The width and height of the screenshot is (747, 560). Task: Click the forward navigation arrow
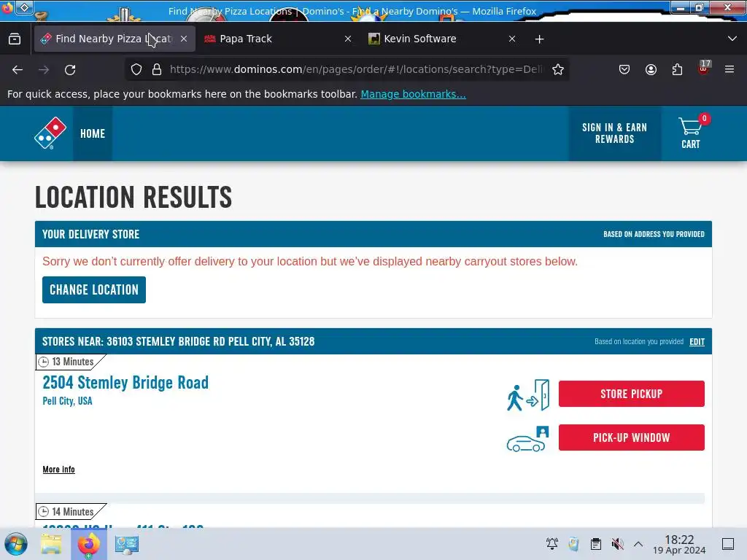click(44, 69)
